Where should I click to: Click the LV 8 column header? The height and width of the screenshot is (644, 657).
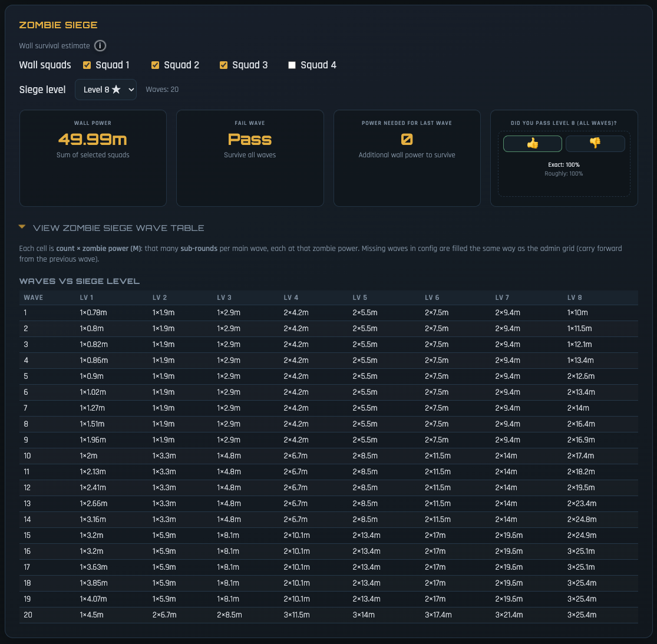pyautogui.click(x=575, y=298)
